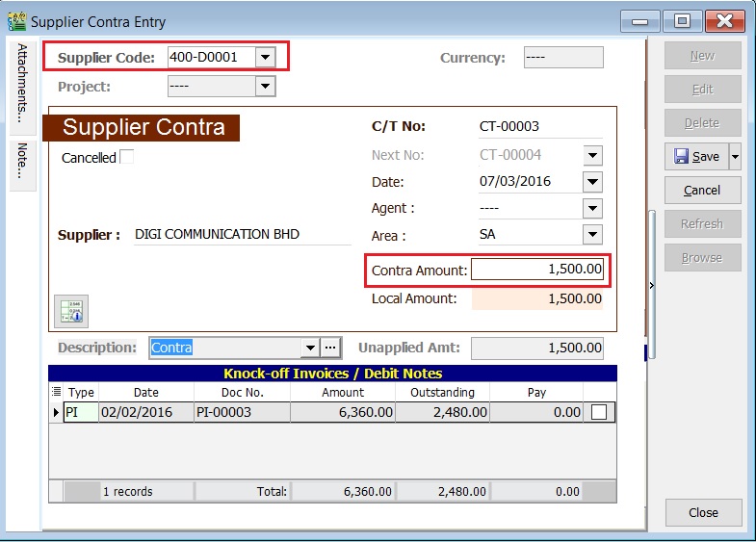
Task: Expand the Area dropdown
Action: 592,235
